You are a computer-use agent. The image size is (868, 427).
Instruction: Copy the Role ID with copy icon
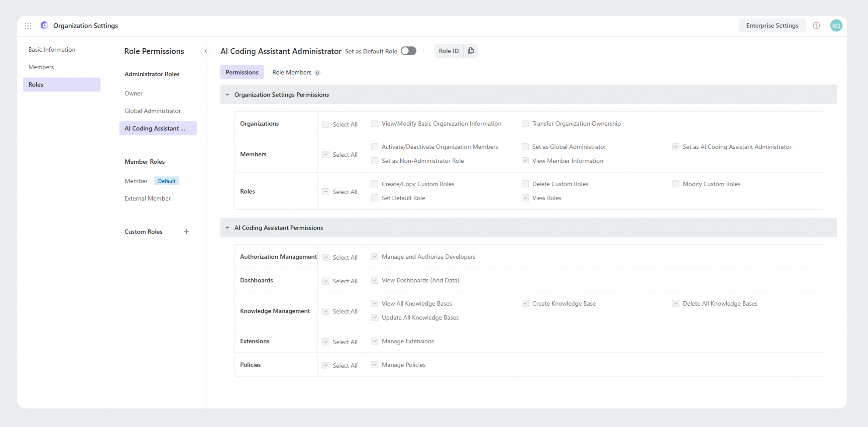(x=471, y=51)
